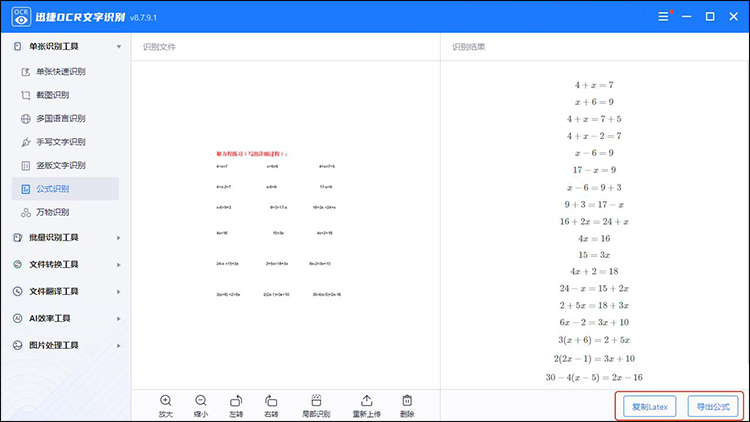This screenshot has width=750, height=422.
Task: Click the 单张快速识别 icon
Action: pos(26,72)
